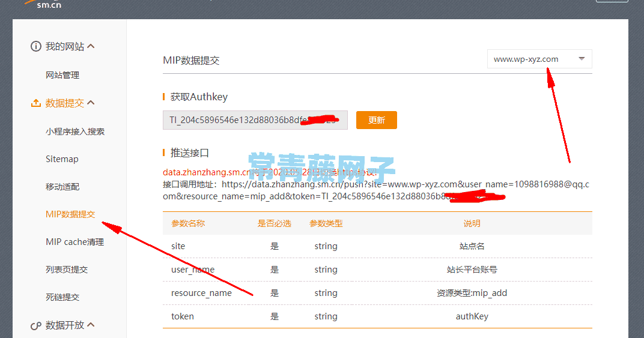Open 列表页提交 menu item

(67, 270)
